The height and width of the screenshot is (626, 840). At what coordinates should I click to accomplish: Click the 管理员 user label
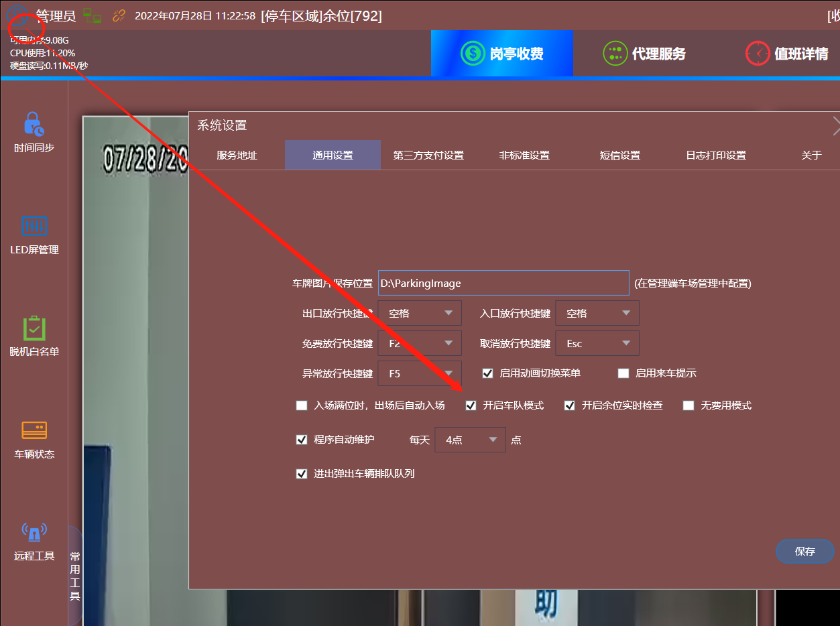click(x=56, y=16)
